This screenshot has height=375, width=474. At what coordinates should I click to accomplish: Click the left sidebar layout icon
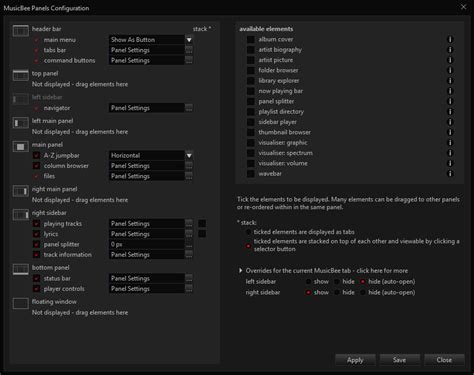pos(21,99)
